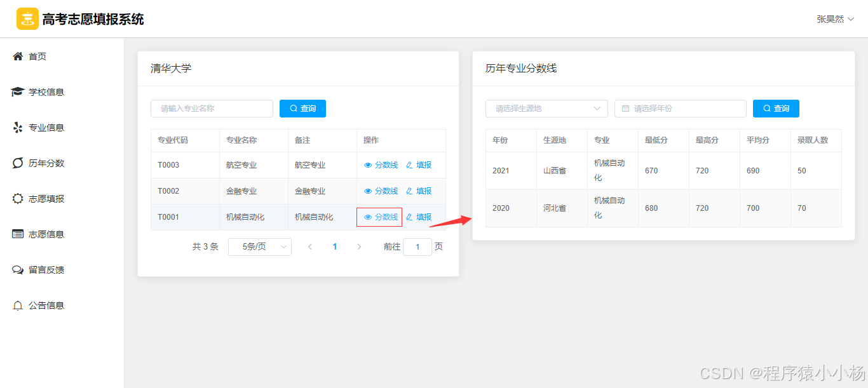Click the 670 lowest score cell
The width and height of the screenshot is (868, 388).
coord(663,171)
